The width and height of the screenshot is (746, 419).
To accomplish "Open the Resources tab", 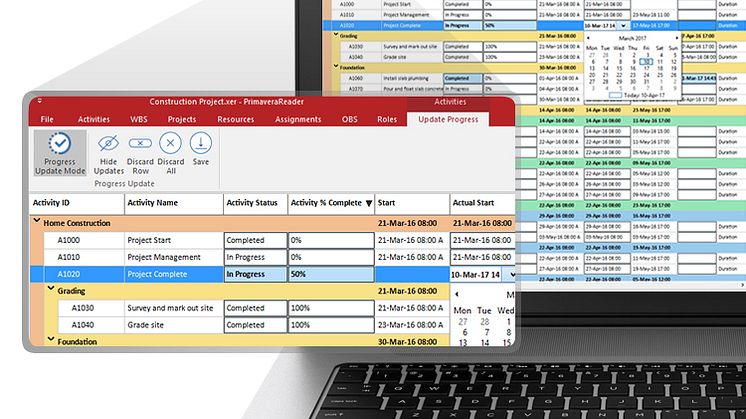I will [x=236, y=119].
